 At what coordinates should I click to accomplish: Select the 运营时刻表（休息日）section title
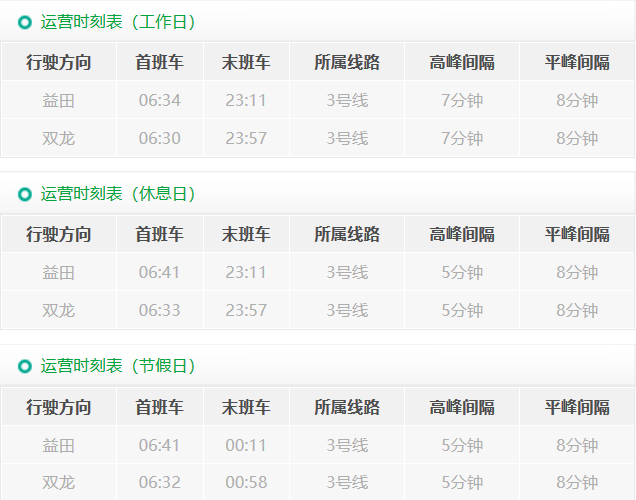point(118,194)
